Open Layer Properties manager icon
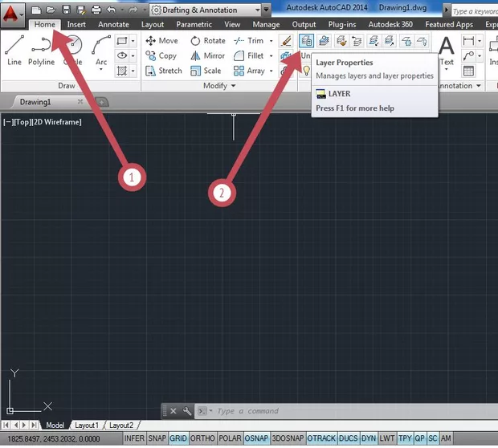 (x=306, y=40)
